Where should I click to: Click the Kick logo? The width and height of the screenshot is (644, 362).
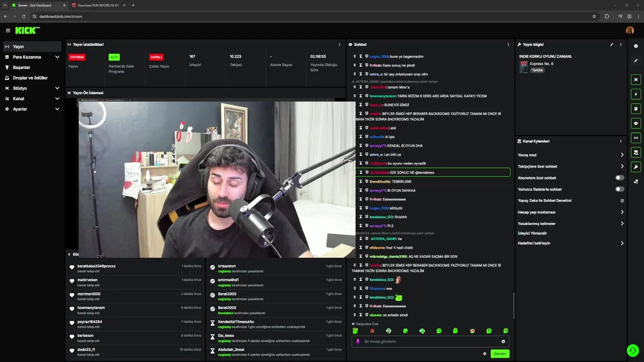coord(27,31)
